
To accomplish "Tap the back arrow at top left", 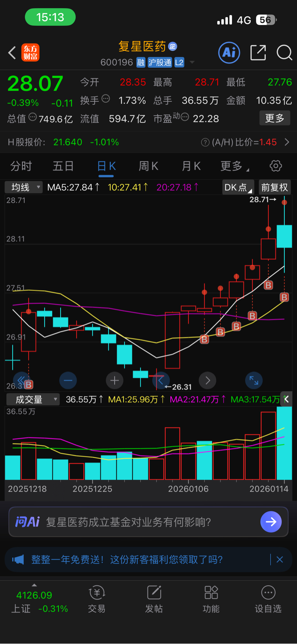I will pyautogui.click(x=12, y=53).
